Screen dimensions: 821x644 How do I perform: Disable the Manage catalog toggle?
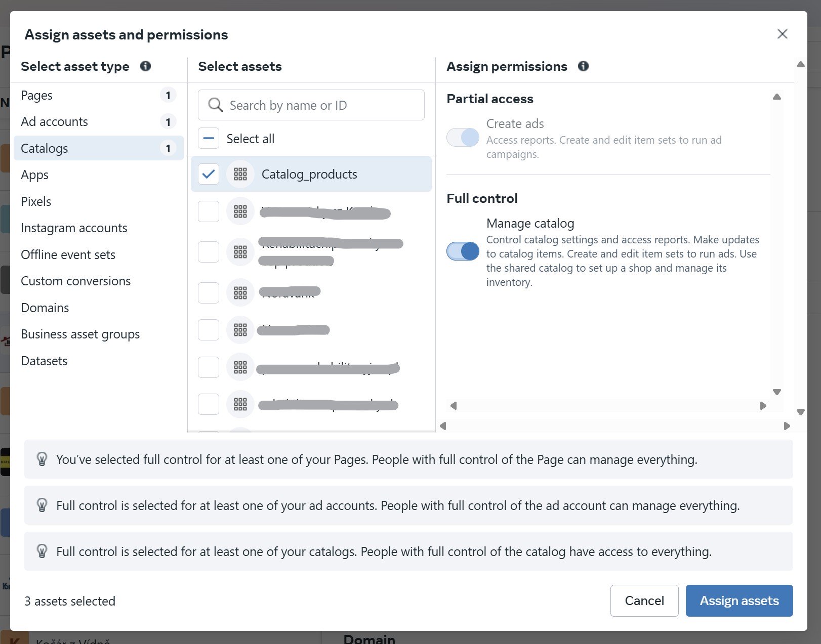click(x=463, y=251)
